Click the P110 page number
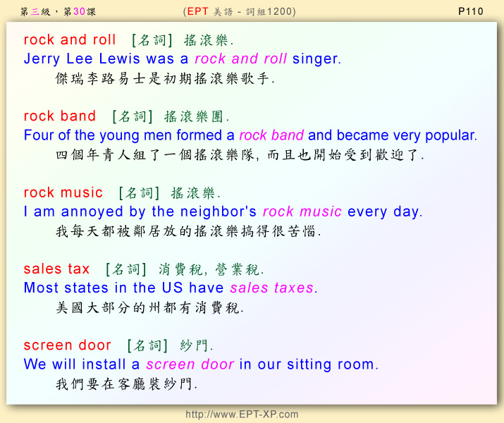This screenshot has width=504, height=423. point(470,11)
